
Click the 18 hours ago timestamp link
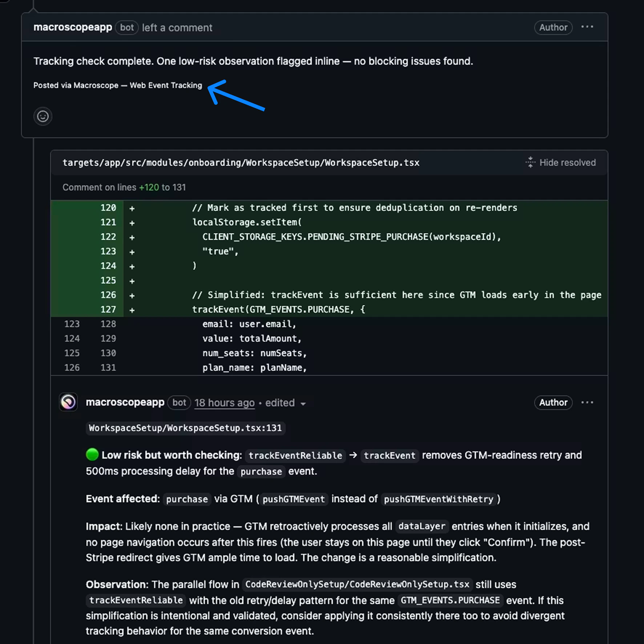tap(224, 403)
